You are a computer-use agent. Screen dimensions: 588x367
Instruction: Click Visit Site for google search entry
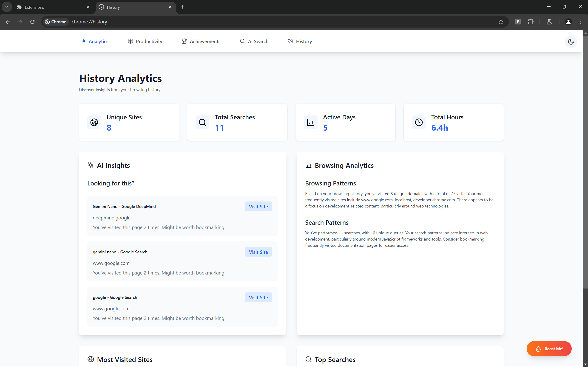[258, 297]
